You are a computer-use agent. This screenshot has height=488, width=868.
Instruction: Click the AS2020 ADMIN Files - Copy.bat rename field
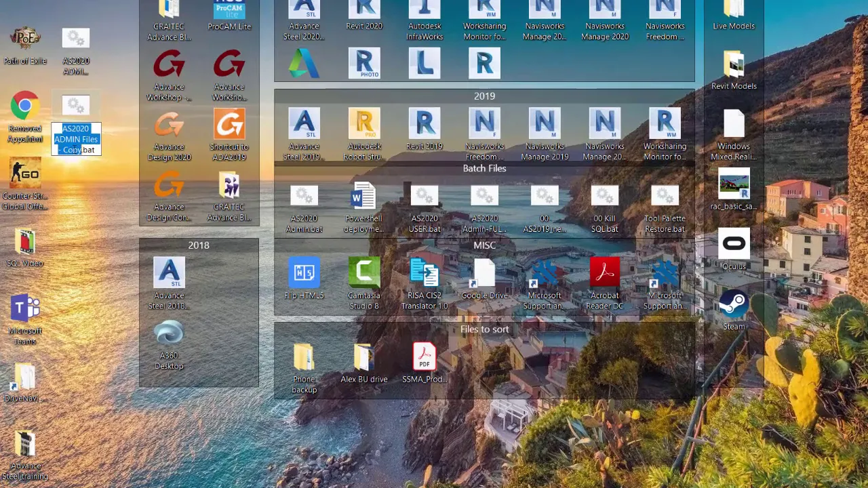point(76,139)
